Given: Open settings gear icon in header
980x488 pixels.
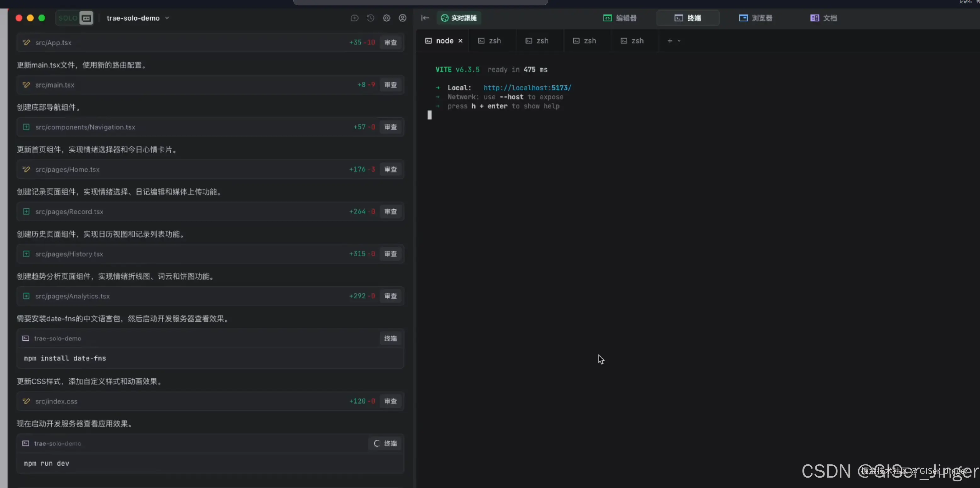Looking at the screenshot, I should click(386, 18).
